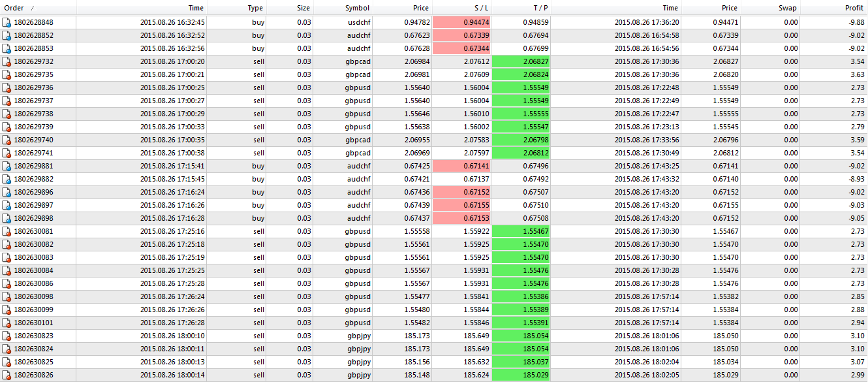Click close time 2015.08.26 18:02:05
Image resolution: width=868 pixels, height=382 pixels.
tap(647, 375)
